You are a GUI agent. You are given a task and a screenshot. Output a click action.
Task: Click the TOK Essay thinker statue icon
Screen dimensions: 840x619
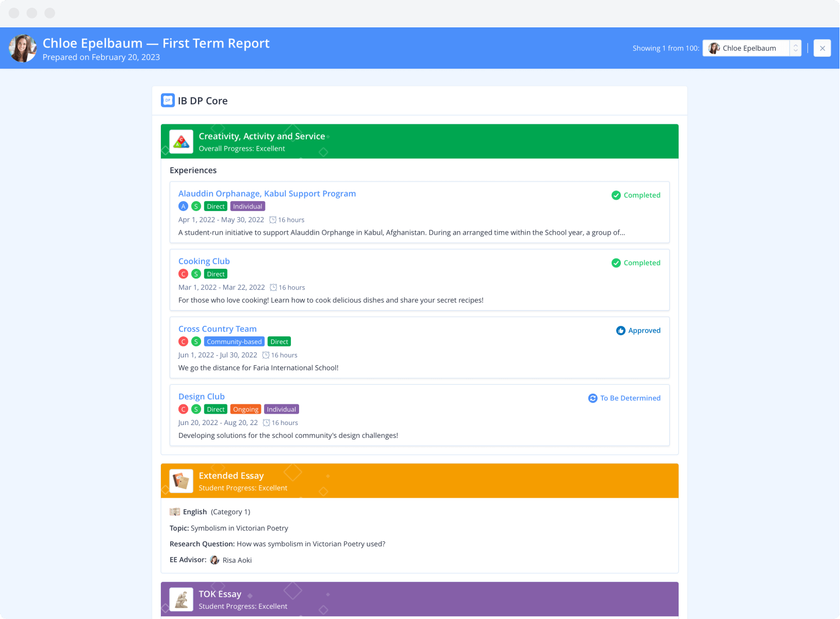click(181, 599)
